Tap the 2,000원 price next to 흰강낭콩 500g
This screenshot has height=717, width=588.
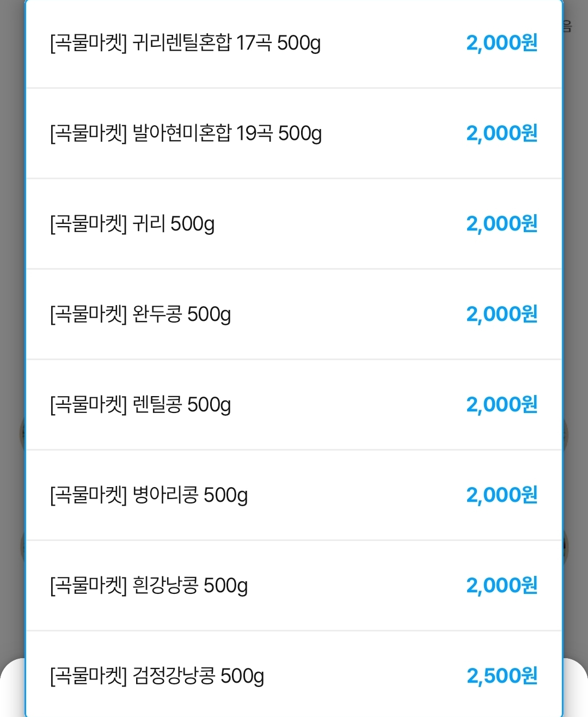pyautogui.click(x=502, y=585)
